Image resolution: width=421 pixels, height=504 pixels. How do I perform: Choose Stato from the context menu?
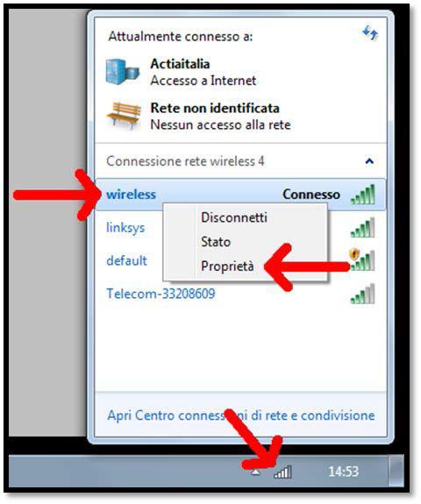(216, 242)
